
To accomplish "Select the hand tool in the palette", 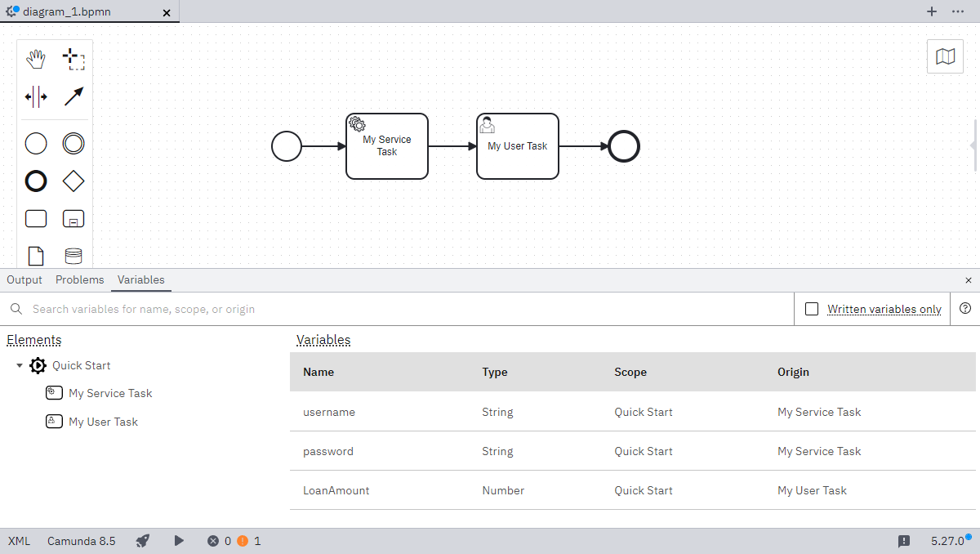I will (x=36, y=58).
